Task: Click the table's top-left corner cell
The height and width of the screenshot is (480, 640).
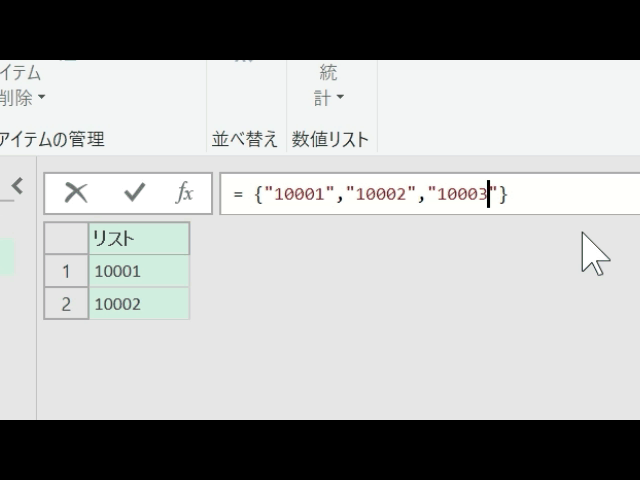Action: (66, 238)
